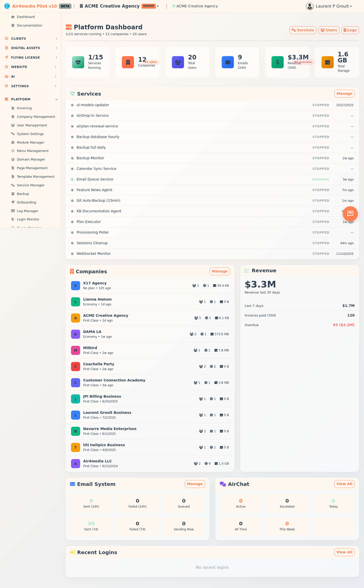Image resolution: width=364 pixels, height=588 pixels.
Task: Open the Air4media LLC company row
Action: pyautogui.click(x=150, y=464)
